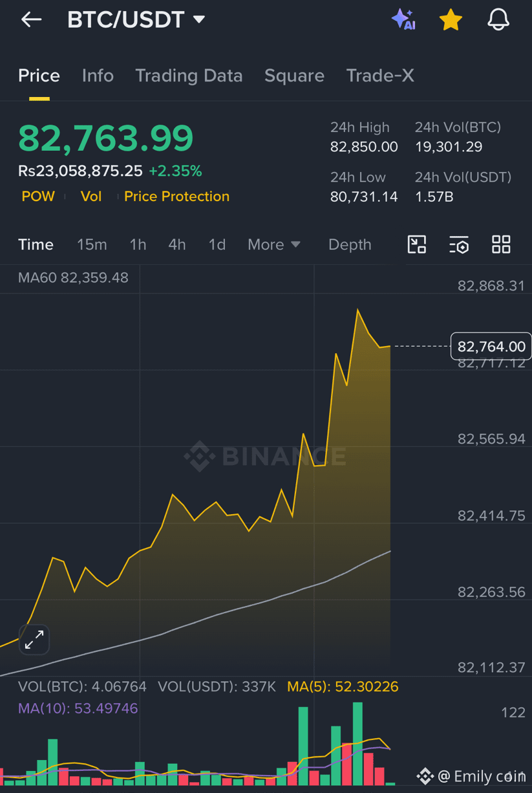Screen dimensions: 532x793
Task: Click the VOL(USDT): 337K label
Action: click(x=217, y=686)
